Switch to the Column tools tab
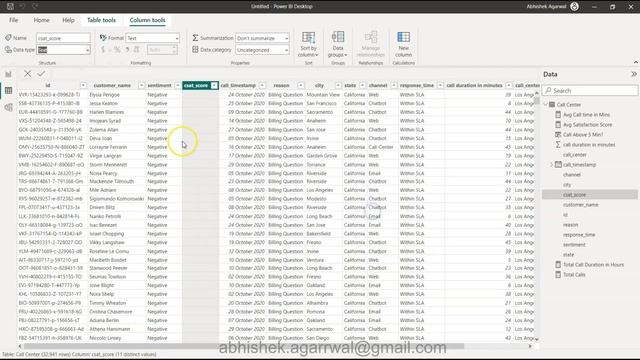The image size is (640, 360). [x=147, y=20]
